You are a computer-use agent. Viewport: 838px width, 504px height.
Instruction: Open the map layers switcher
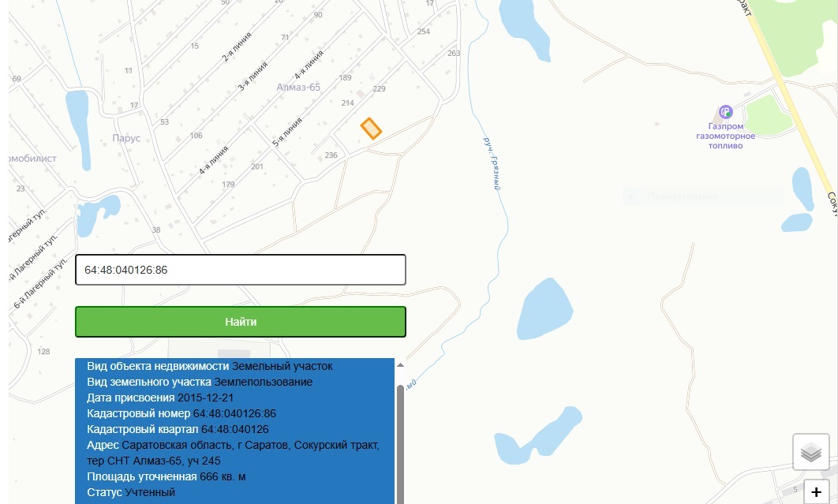[x=810, y=453]
